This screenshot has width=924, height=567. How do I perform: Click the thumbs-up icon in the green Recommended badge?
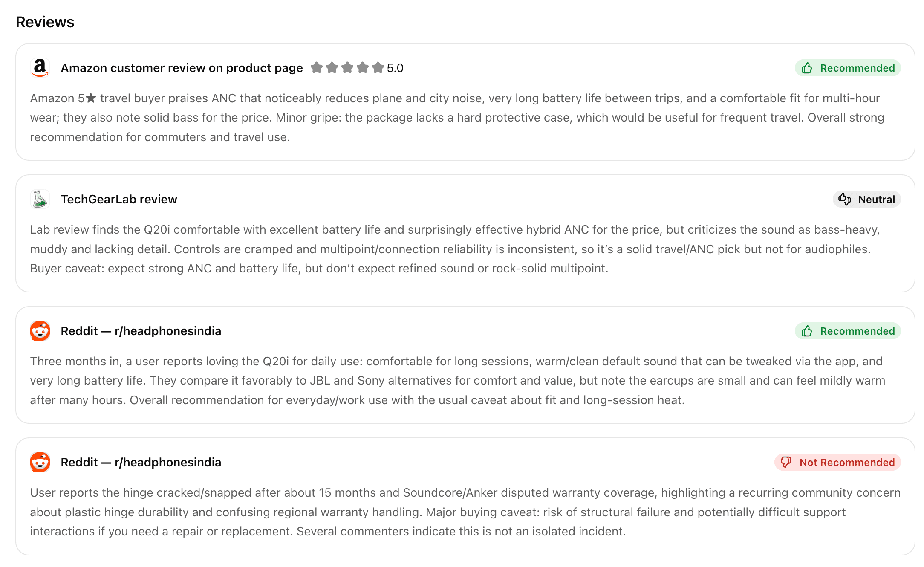pos(808,68)
